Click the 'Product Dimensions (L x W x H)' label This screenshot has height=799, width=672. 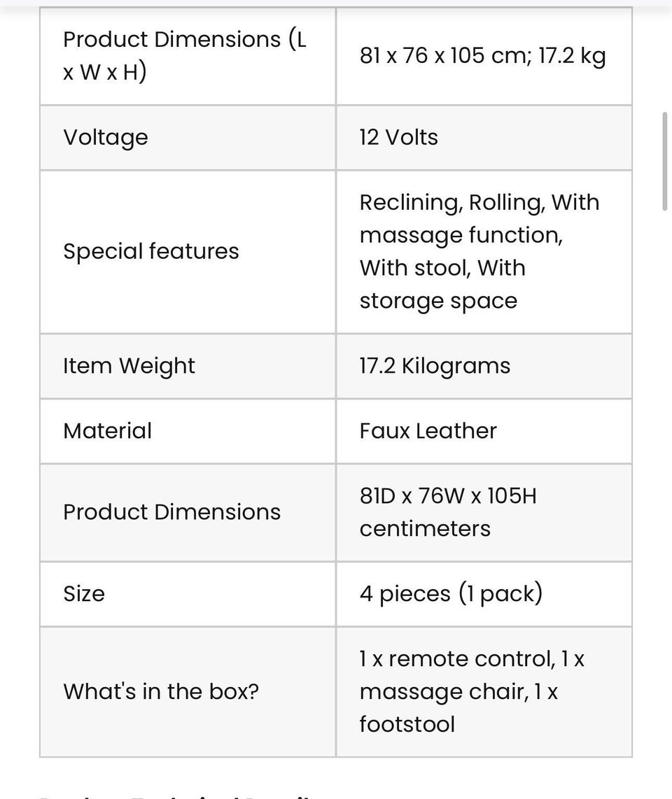click(x=185, y=55)
